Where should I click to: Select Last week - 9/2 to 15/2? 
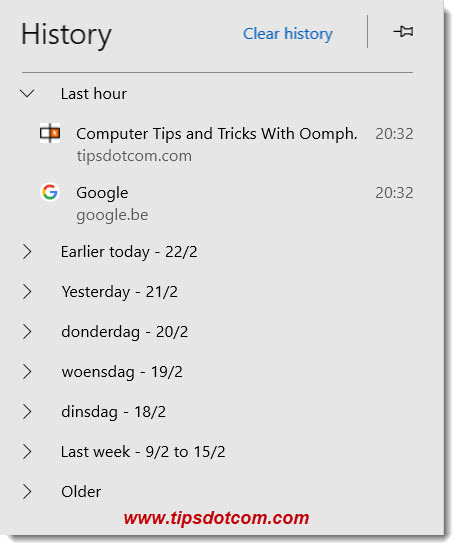tap(143, 452)
